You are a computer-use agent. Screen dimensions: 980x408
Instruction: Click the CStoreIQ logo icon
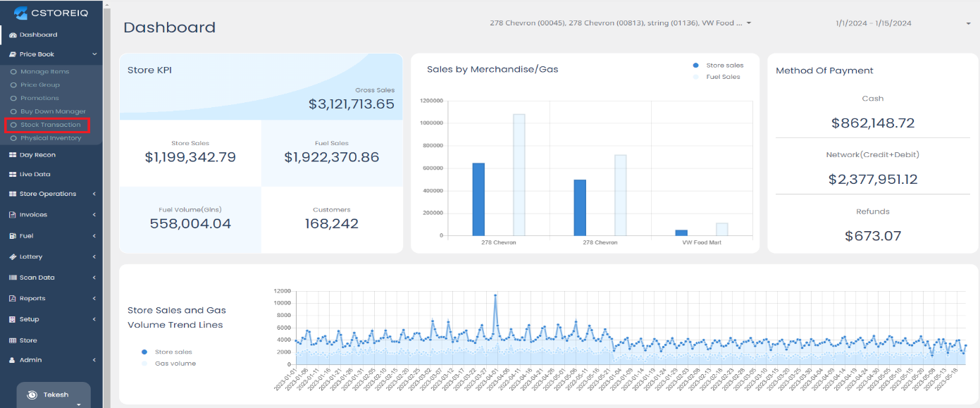(20, 13)
